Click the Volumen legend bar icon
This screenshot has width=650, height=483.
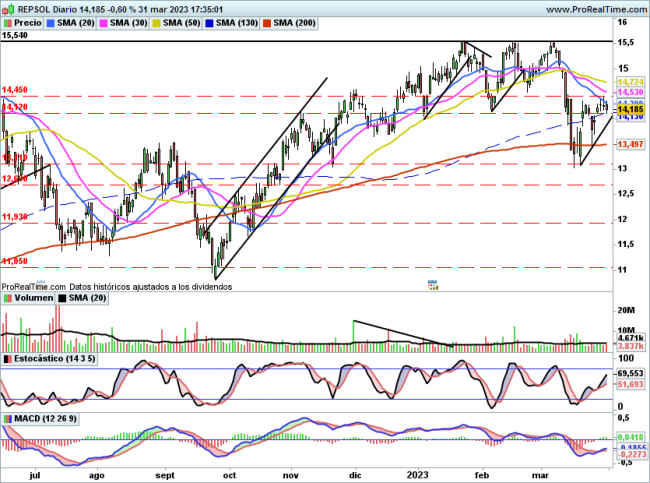(7, 298)
